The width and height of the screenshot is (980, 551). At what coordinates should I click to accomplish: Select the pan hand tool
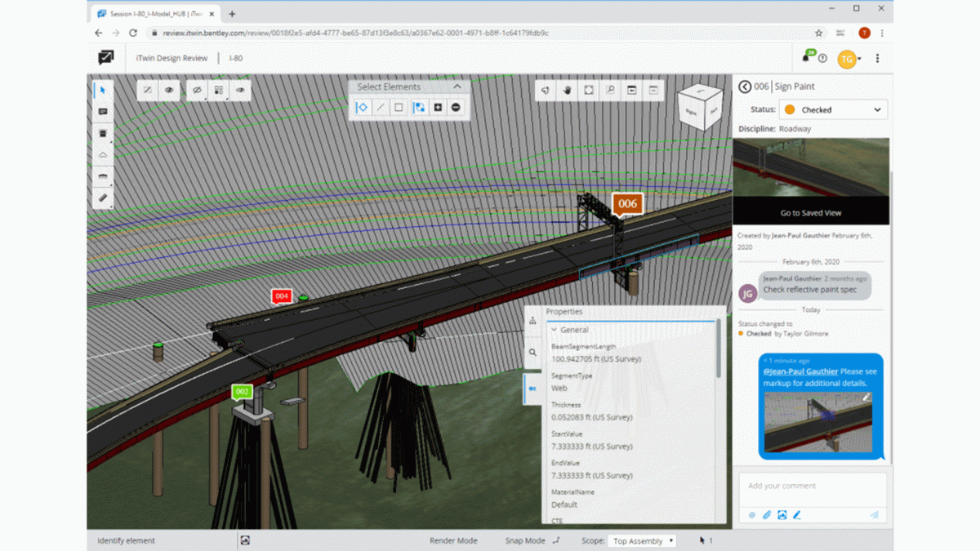[567, 91]
